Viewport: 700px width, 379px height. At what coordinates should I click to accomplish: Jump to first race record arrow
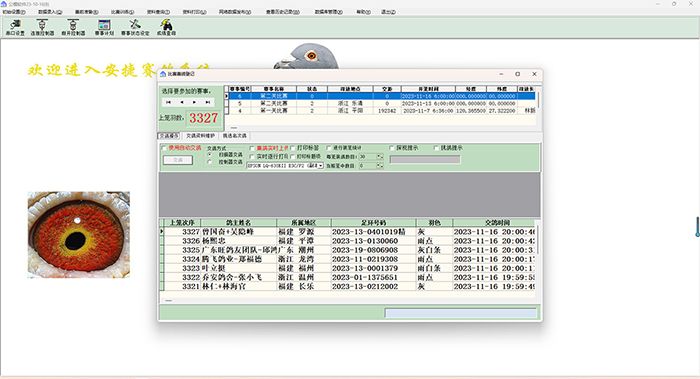click(168, 102)
